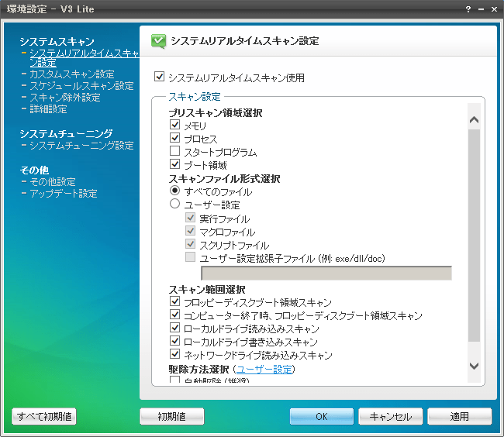Toggle the ブート領域 checkbox
504x437 pixels.
(x=175, y=163)
